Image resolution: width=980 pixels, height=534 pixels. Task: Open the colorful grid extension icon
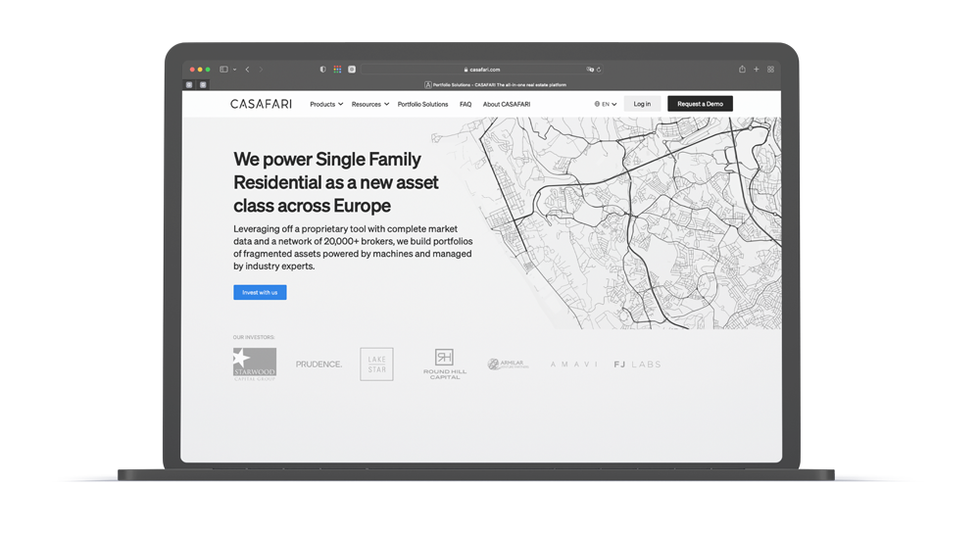coord(337,70)
